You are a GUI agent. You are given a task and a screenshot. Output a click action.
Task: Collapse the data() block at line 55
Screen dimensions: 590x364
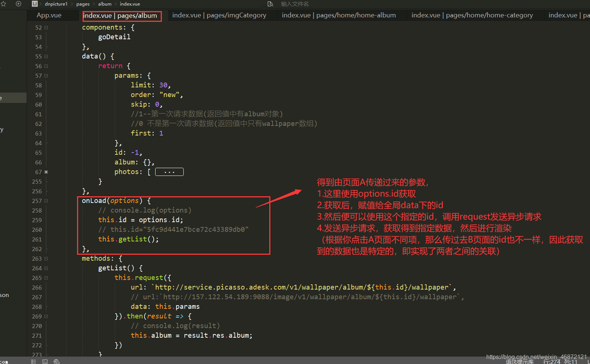pyautogui.click(x=46, y=56)
